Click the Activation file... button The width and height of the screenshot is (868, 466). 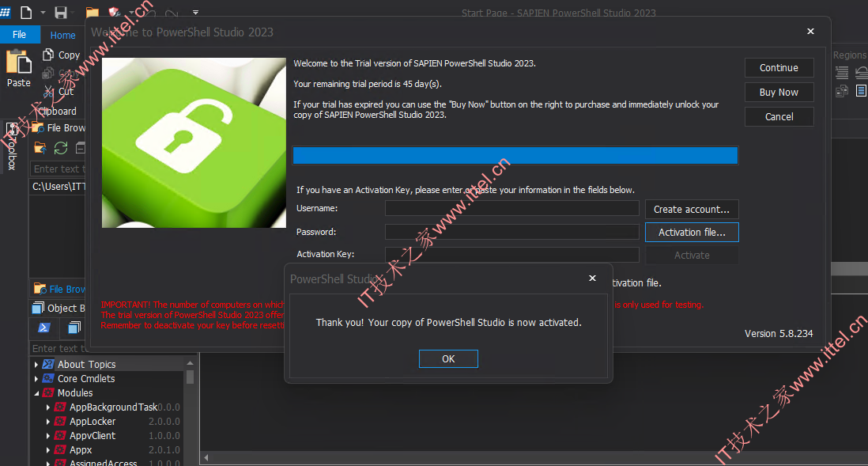tap(692, 232)
